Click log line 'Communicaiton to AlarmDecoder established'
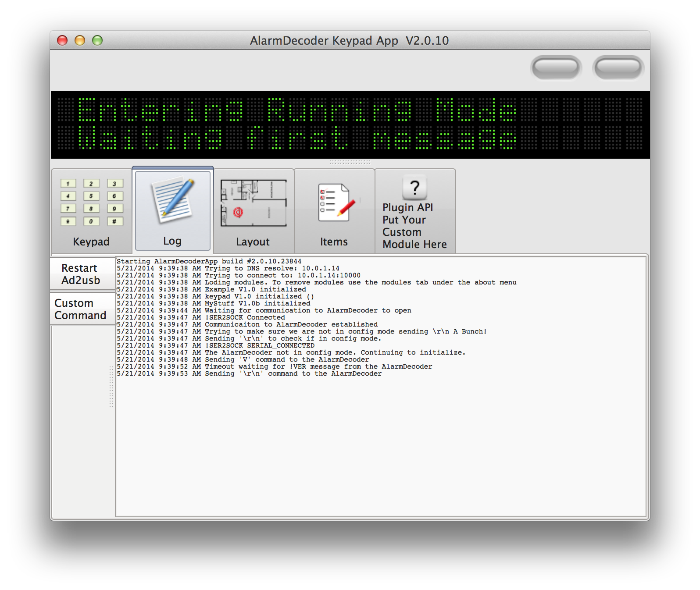700x590 pixels. coord(247,324)
